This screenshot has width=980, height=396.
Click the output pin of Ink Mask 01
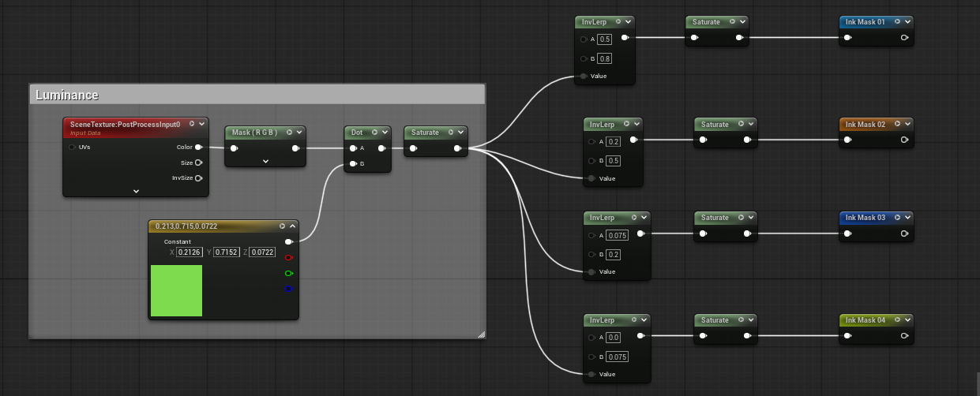[x=904, y=37]
